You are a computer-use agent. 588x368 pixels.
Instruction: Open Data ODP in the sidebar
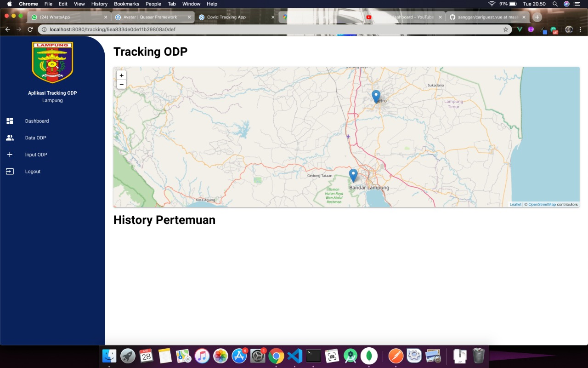click(x=35, y=138)
